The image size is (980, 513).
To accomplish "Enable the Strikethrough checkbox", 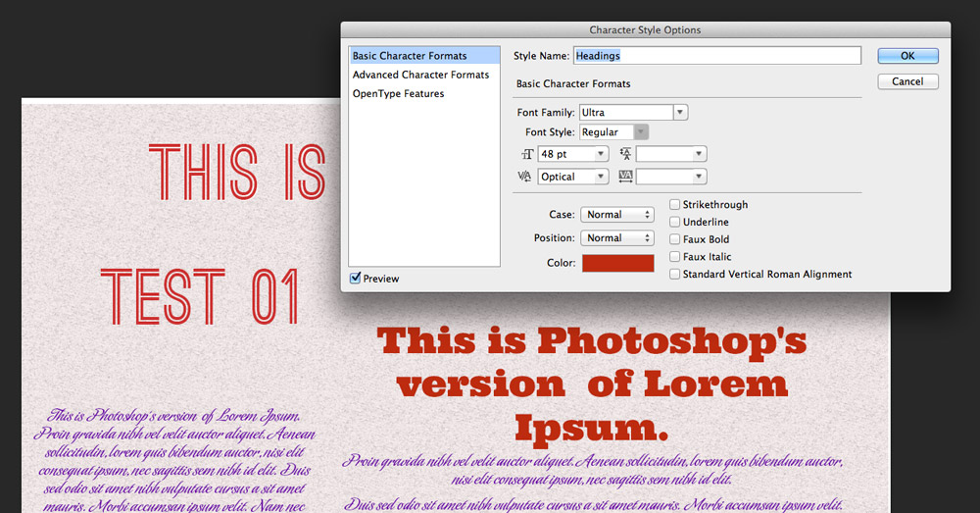I will tap(674, 205).
